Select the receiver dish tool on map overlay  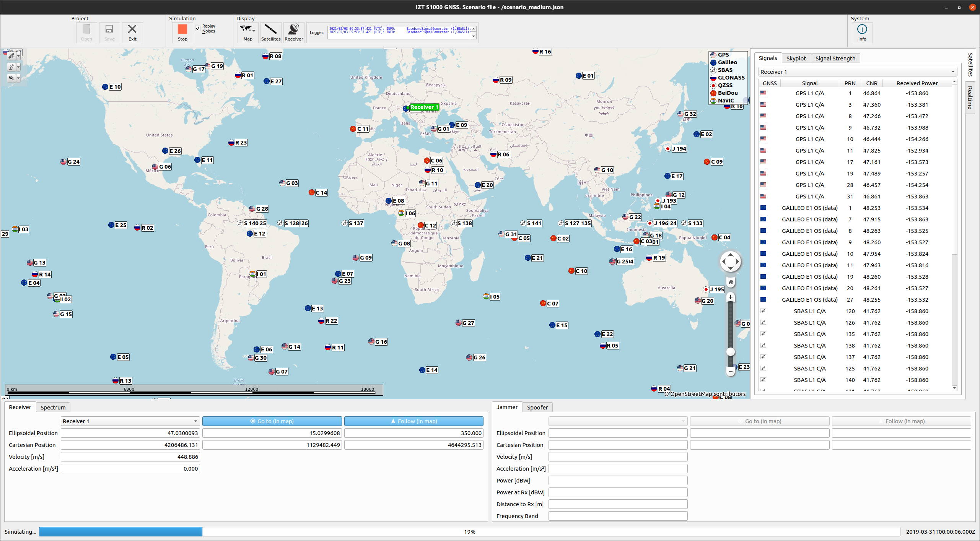tap(11, 67)
